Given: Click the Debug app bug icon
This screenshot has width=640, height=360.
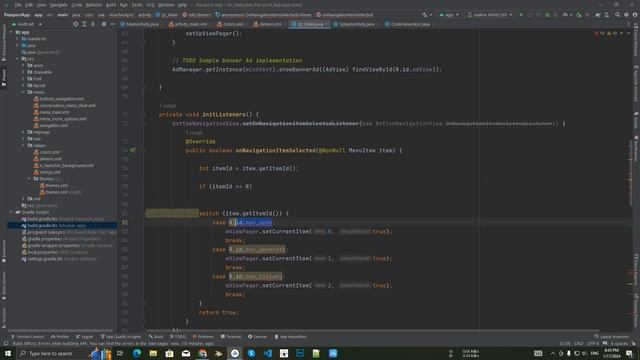Looking at the screenshot, I should (x=547, y=15).
